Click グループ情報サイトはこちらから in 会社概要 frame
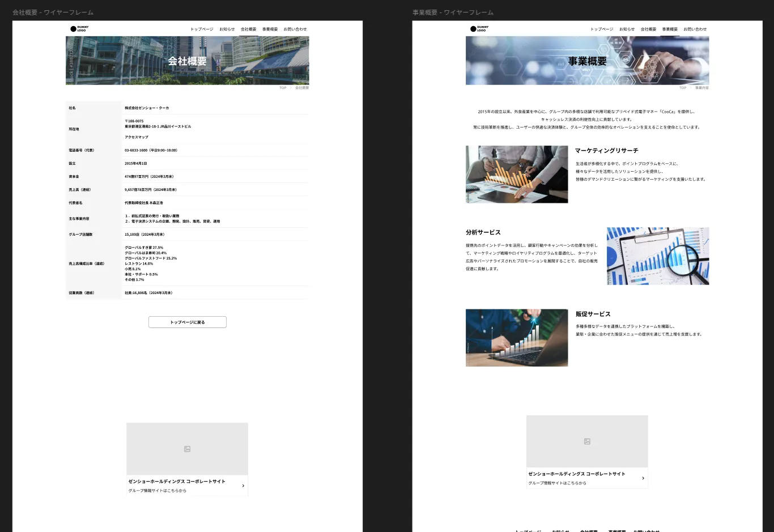The height and width of the screenshot is (532, 774). point(157,491)
